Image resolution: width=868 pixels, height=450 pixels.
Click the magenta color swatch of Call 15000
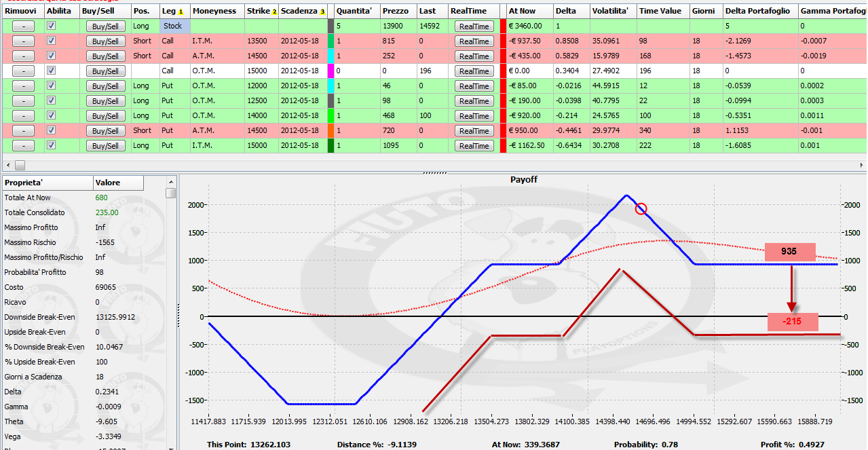[331, 71]
